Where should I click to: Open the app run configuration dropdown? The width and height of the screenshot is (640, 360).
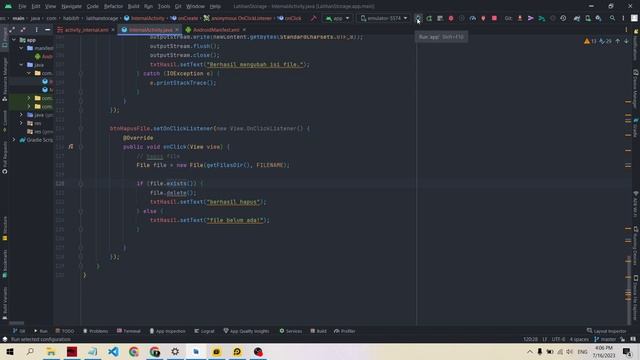point(338,18)
